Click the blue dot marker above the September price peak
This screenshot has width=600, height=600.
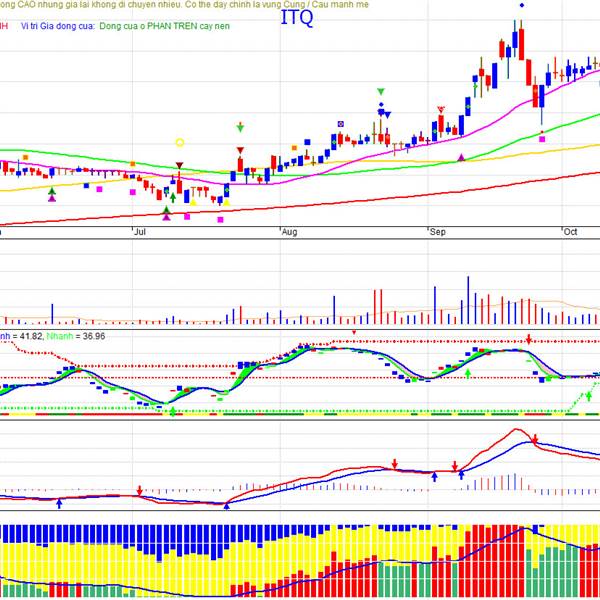[x=522, y=5]
